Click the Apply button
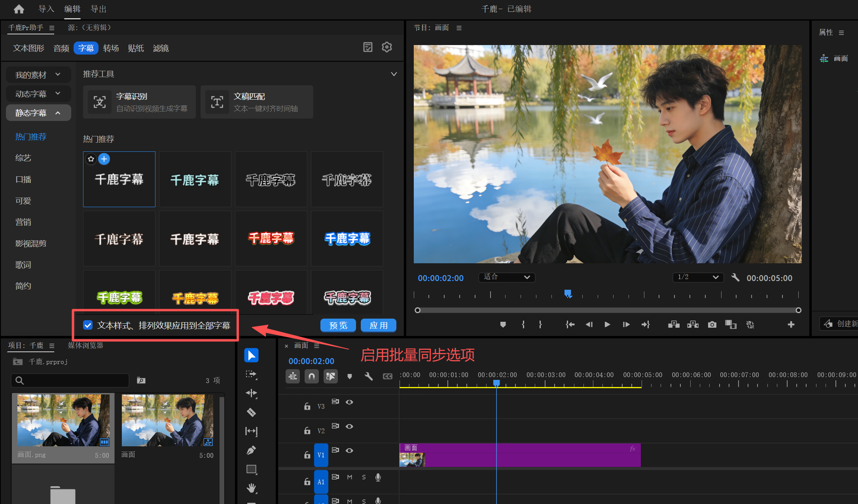This screenshot has height=504, width=858. click(378, 325)
